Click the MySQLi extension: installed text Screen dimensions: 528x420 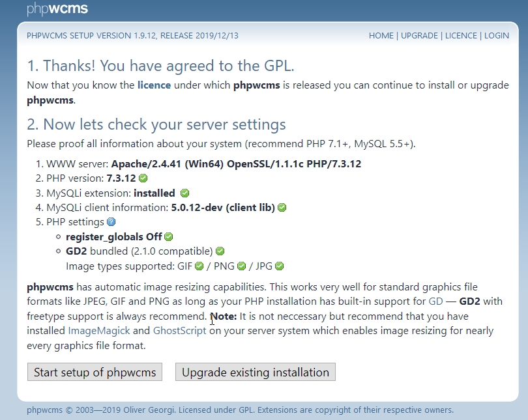click(x=111, y=193)
